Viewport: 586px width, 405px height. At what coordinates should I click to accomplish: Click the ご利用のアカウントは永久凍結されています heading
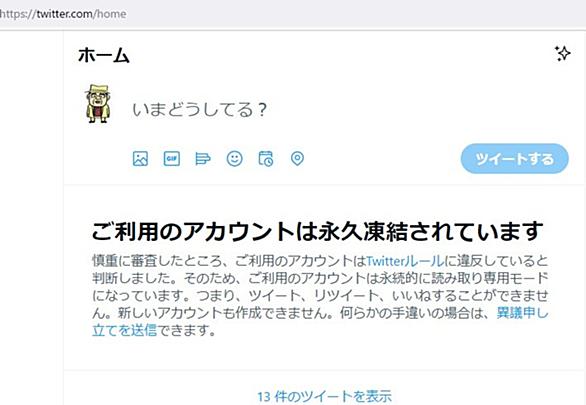pyautogui.click(x=317, y=231)
